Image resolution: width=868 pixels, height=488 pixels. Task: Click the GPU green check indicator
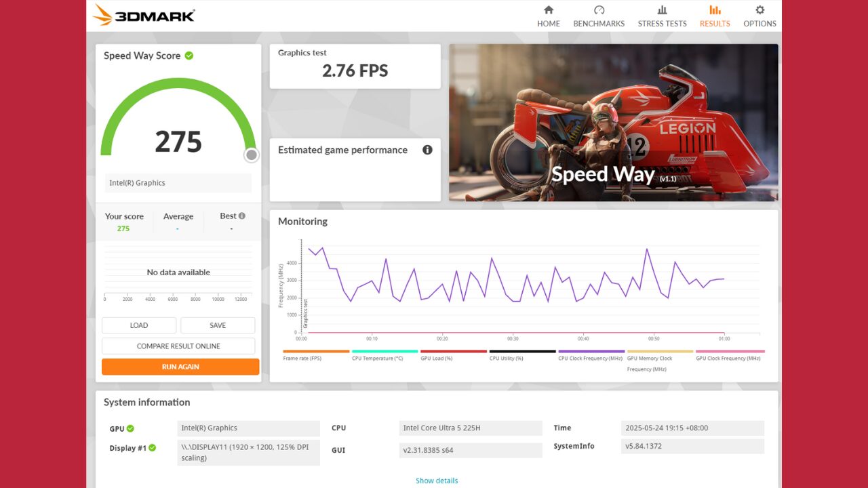130,428
